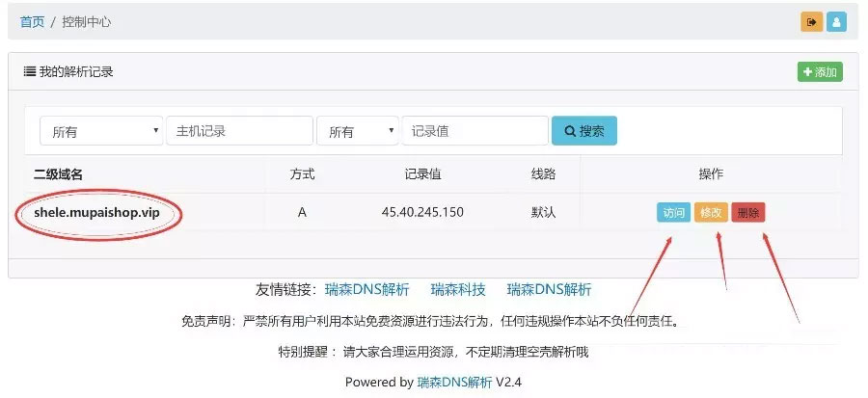
Task: Click the 45.40.245.150 record value cell
Action: (422, 213)
